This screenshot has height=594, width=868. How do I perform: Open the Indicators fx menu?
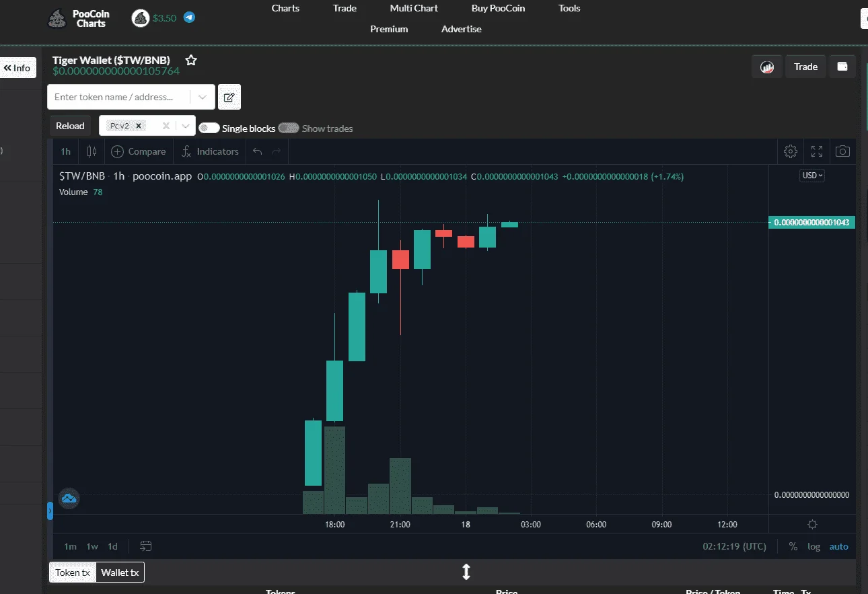210,151
